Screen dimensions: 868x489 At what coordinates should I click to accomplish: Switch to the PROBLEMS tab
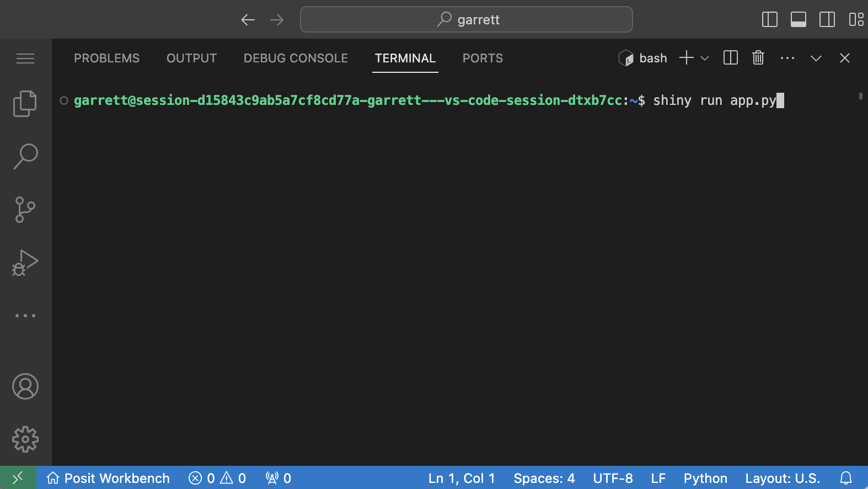[x=106, y=58]
